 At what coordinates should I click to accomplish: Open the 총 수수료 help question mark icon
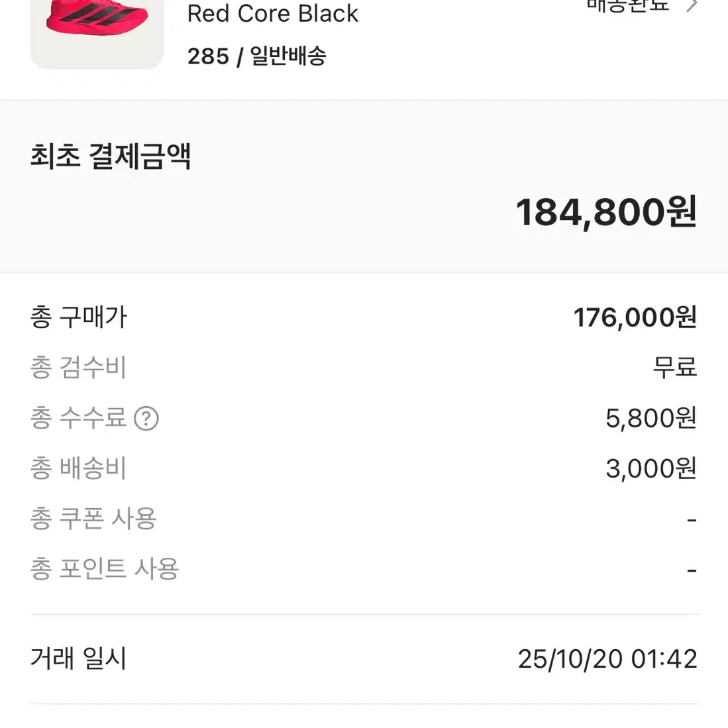point(147,419)
